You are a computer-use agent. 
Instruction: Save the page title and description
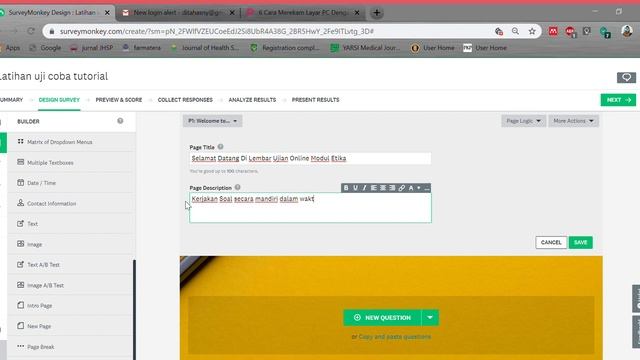(580, 242)
